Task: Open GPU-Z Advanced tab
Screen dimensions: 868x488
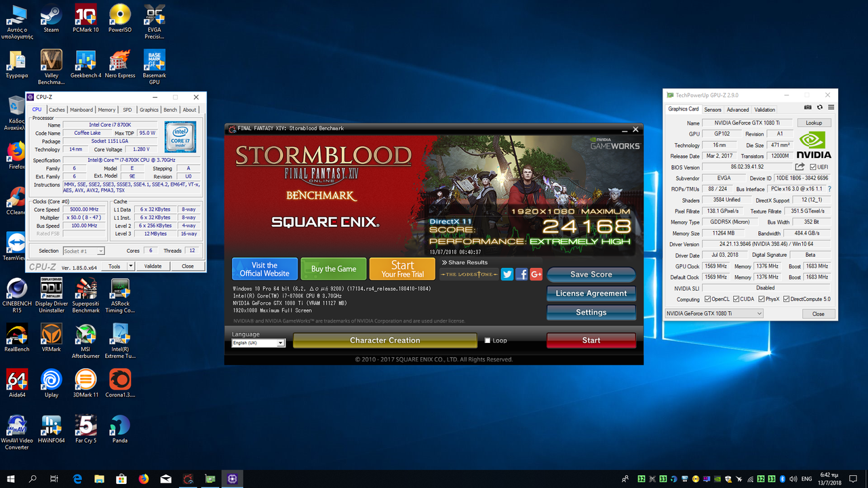Action: (x=738, y=109)
